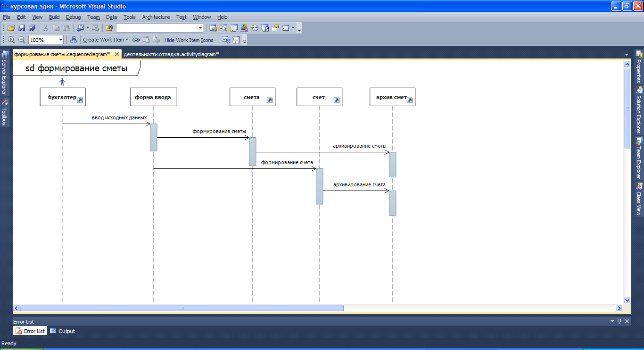Click the Open File toolbar icon

point(11,28)
